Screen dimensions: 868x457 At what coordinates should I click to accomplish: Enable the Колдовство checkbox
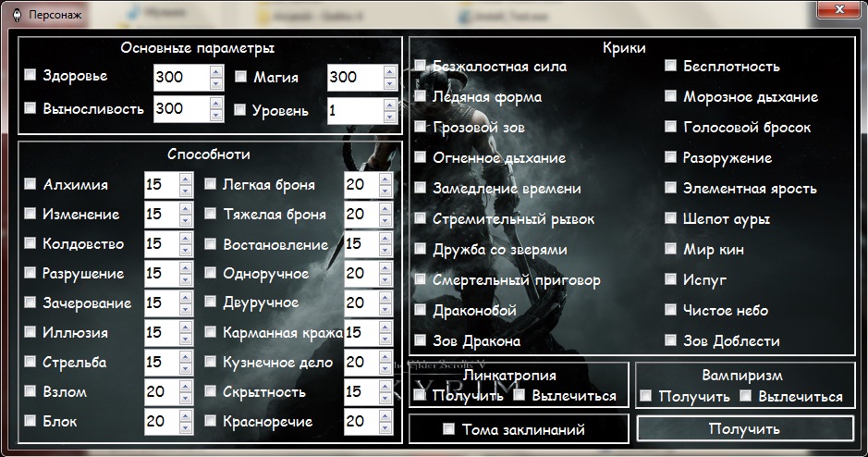coord(31,242)
